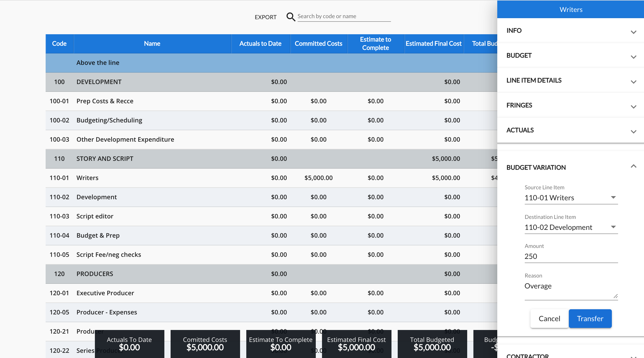
Task: Expand the INFO section chevron
Action: coord(633,32)
